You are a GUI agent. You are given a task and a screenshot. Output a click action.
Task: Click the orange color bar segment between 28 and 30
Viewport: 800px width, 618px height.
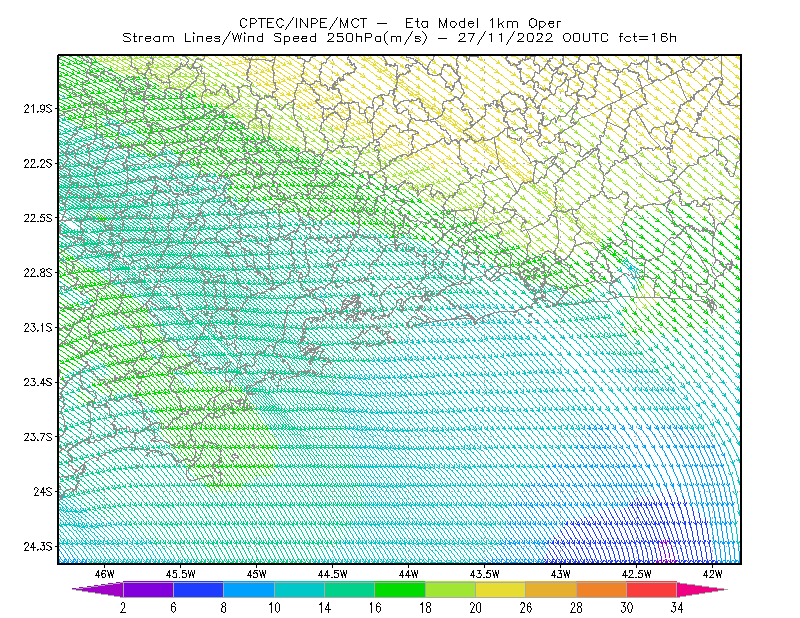click(x=602, y=589)
